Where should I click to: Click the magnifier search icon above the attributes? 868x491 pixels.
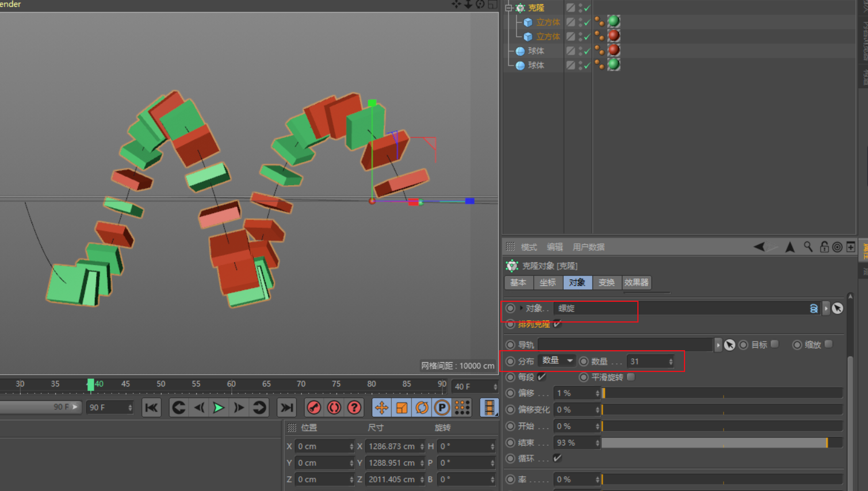click(x=808, y=247)
